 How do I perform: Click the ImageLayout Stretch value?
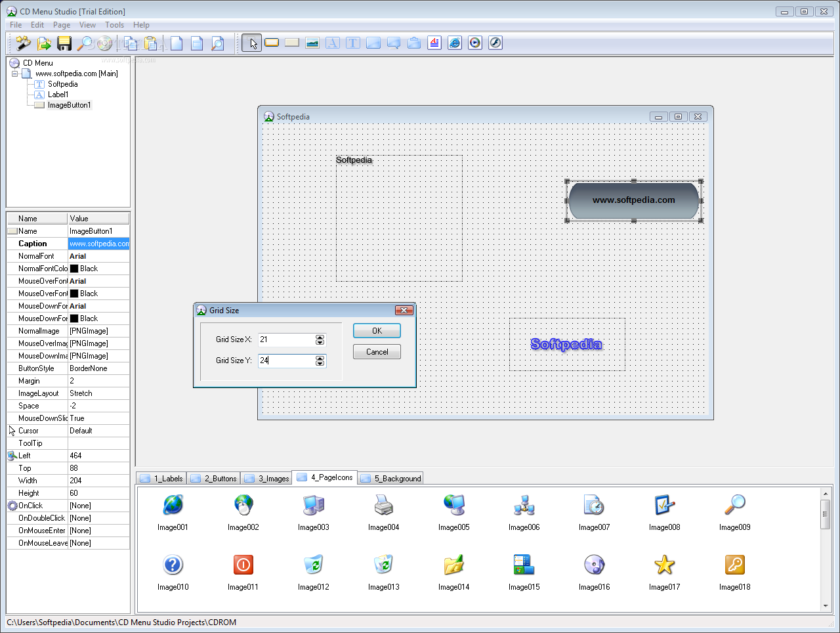pos(99,393)
